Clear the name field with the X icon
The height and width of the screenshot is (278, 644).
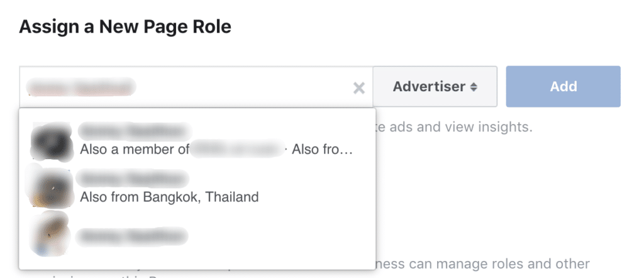[x=359, y=88]
